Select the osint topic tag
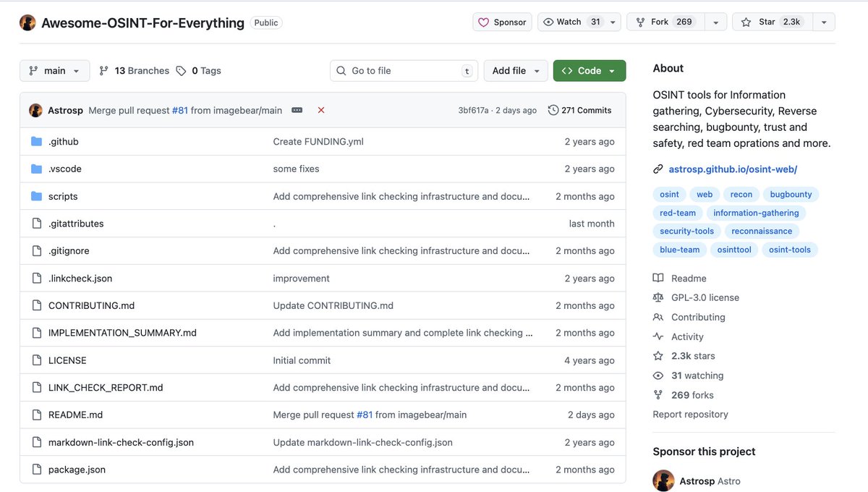The image size is (868, 492). click(670, 195)
